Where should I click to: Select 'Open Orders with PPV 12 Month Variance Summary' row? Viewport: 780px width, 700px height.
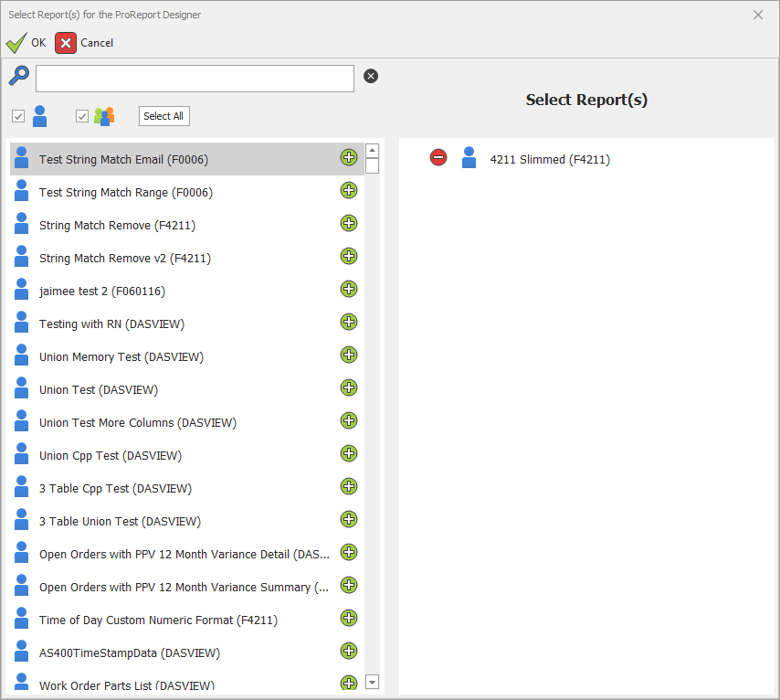[x=187, y=587]
